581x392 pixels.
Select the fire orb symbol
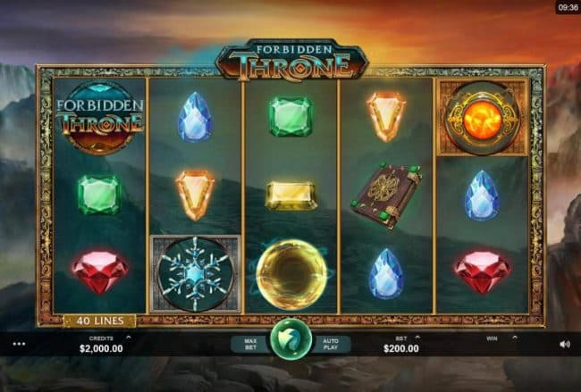pos(482,118)
